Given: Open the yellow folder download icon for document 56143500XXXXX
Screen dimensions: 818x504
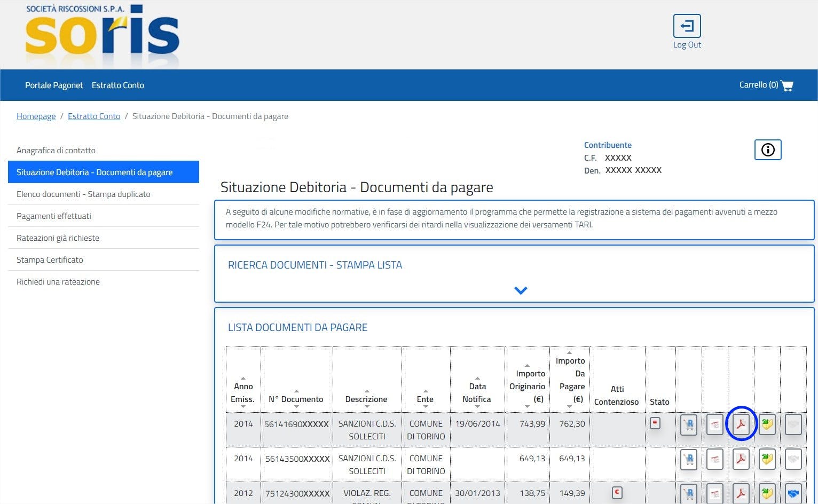Looking at the screenshot, I should (x=767, y=459).
